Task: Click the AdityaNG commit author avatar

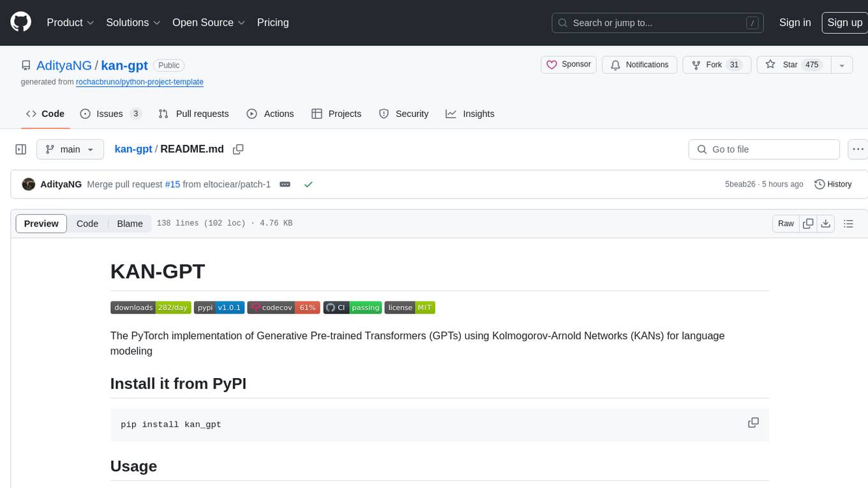Action: [x=28, y=184]
